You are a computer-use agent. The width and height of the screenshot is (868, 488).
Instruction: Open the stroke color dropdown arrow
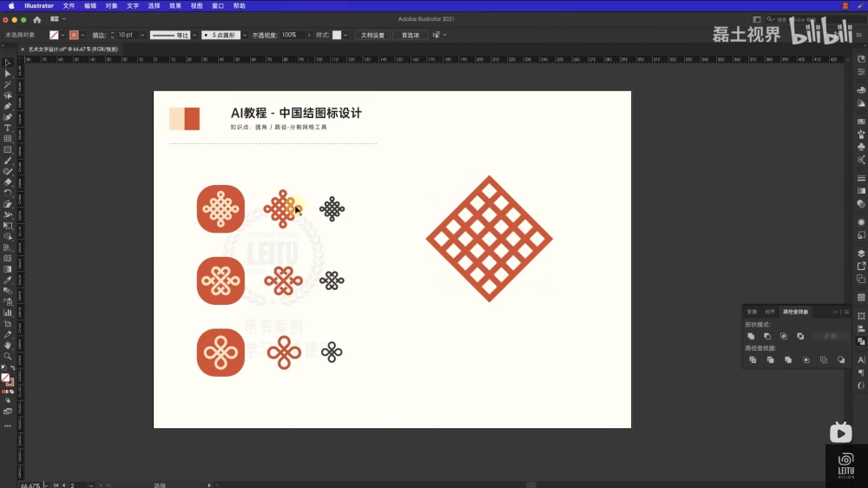click(x=83, y=35)
